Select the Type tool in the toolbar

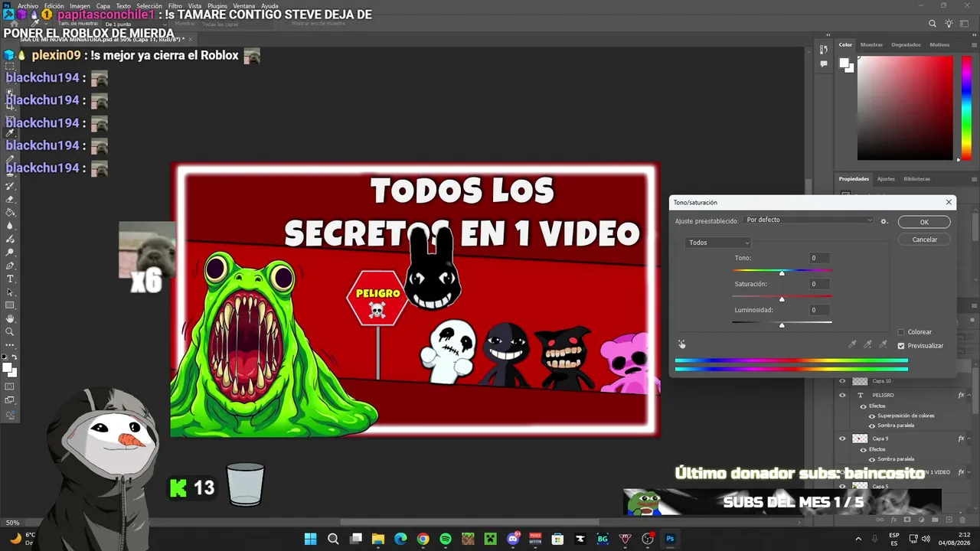pyautogui.click(x=10, y=279)
